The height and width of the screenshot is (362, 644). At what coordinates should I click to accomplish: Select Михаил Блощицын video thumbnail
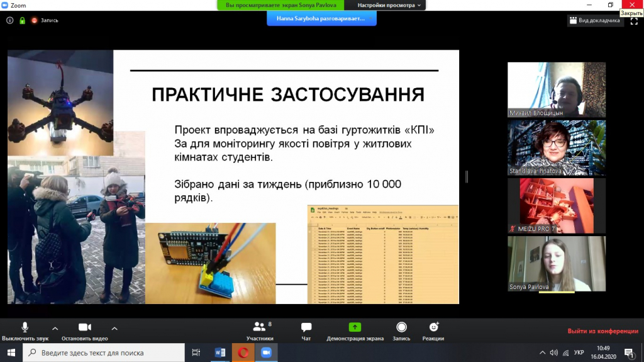click(x=557, y=89)
